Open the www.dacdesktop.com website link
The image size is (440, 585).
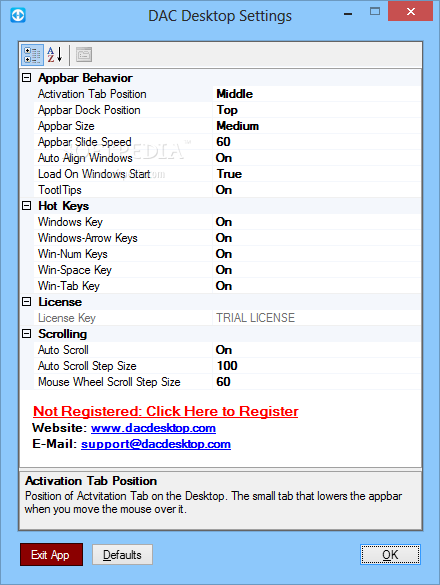[x=153, y=428]
